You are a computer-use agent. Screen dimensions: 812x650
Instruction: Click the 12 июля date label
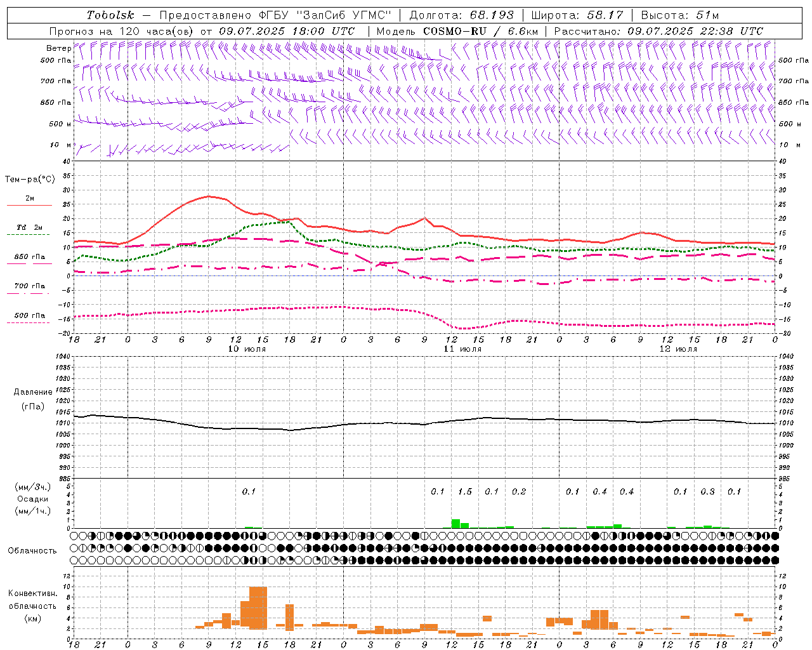[x=678, y=349]
